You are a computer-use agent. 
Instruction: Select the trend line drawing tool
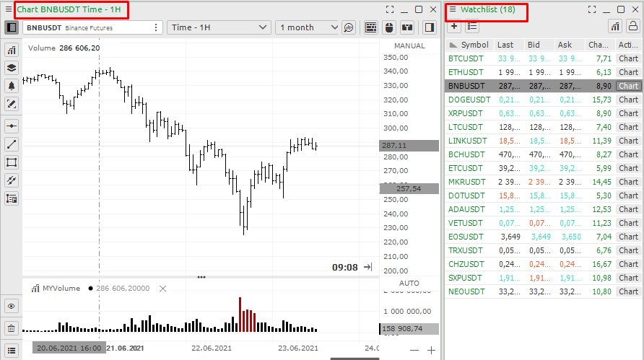[12, 144]
